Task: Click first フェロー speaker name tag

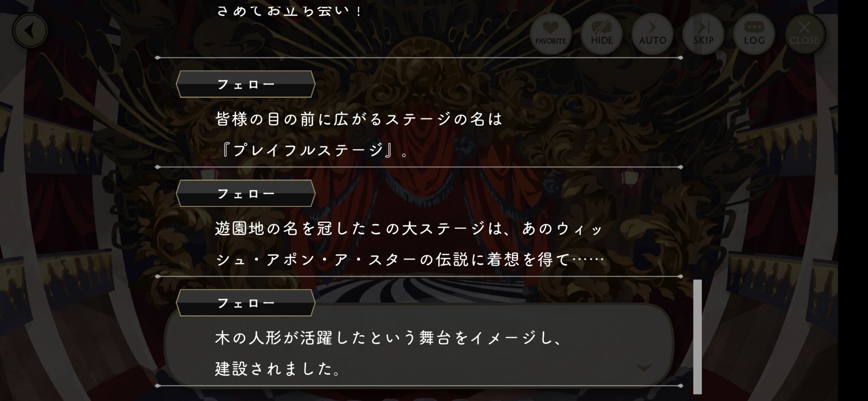Action: pyautogui.click(x=246, y=84)
